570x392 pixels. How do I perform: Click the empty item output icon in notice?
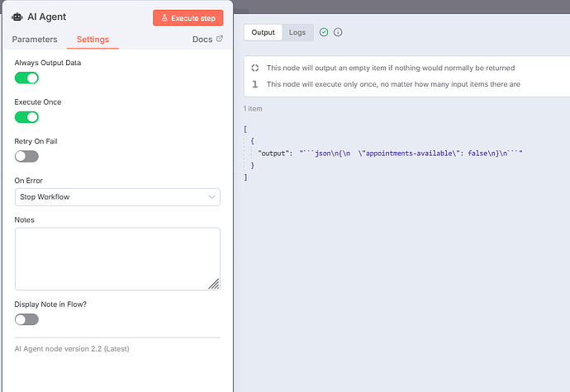(x=254, y=68)
